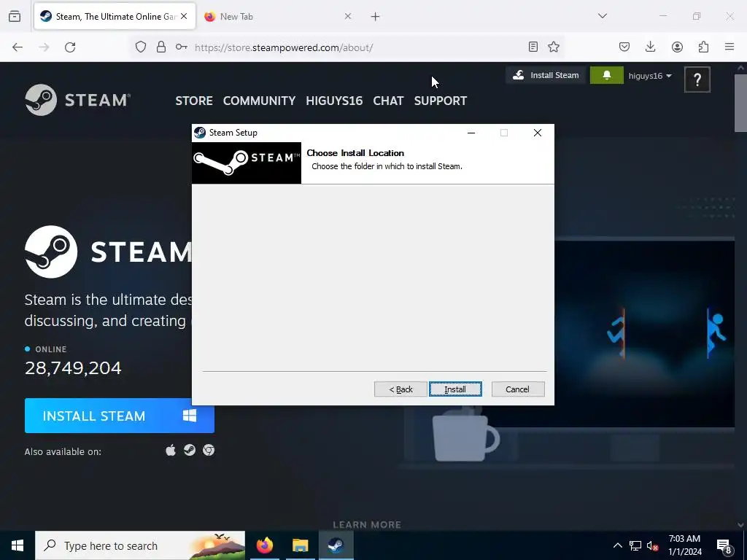Click the green Install Steam header button

(546, 75)
